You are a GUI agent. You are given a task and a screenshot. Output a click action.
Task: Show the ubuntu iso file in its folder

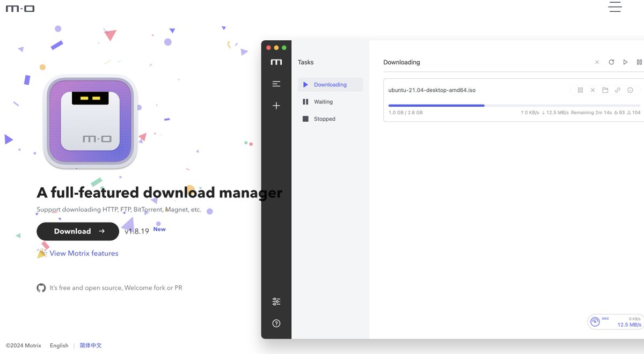(605, 90)
